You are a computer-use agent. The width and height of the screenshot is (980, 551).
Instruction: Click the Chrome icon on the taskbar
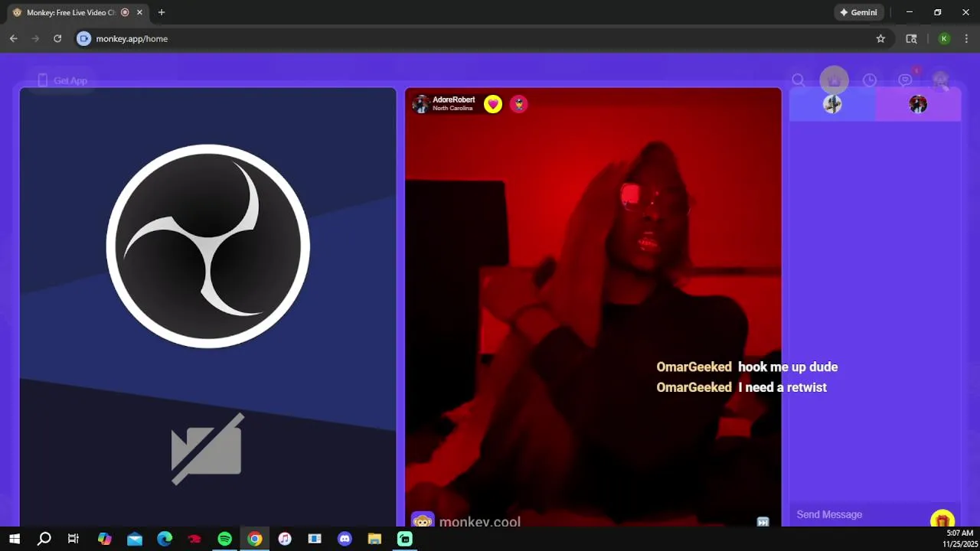[x=255, y=539]
